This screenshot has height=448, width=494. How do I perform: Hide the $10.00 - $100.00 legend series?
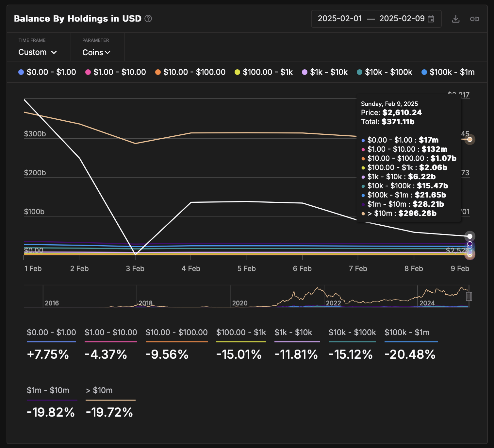190,72
